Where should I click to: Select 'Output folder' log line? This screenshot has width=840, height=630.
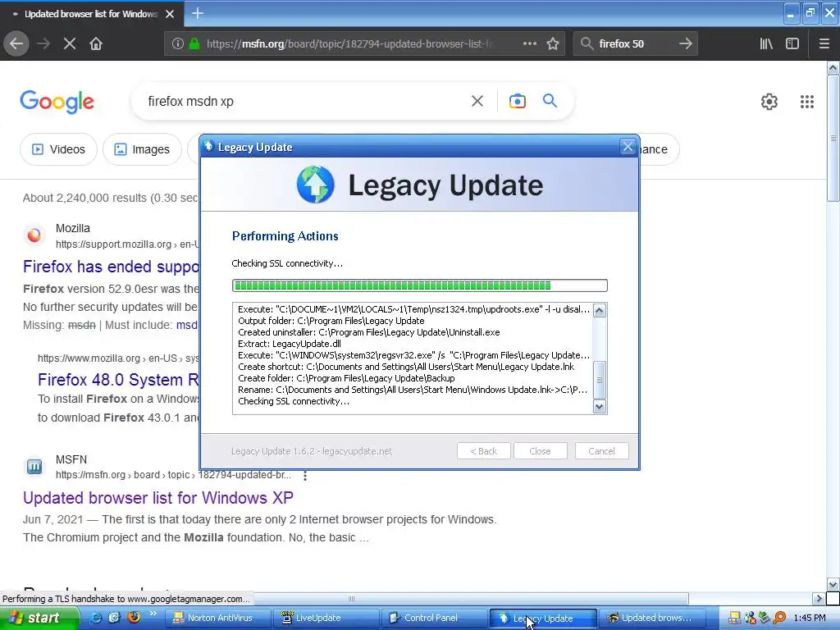pos(331,321)
